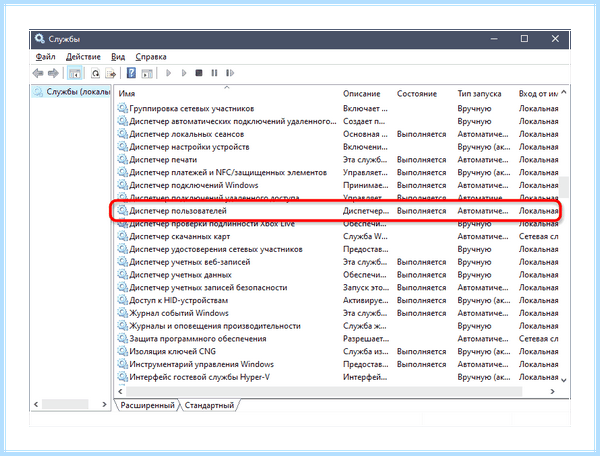The image size is (600, 456).
Task: Open the Вид menu
Action: click(x=118, y=57)
